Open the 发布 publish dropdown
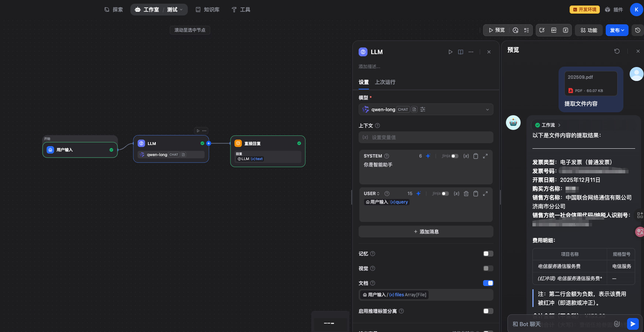The image size is (644, 332). [617, 30]
